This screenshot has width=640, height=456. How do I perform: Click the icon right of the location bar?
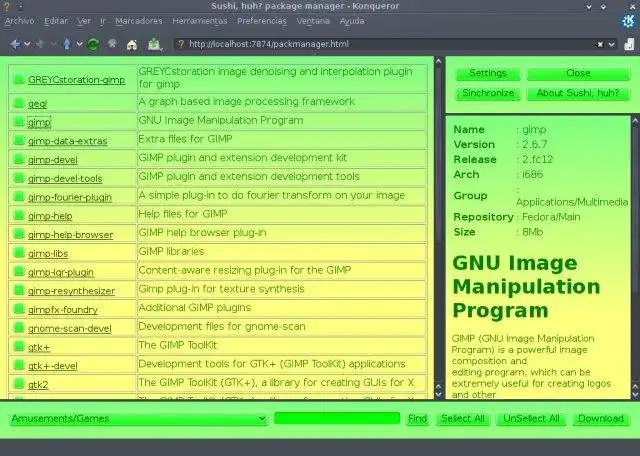click(629, 44)
